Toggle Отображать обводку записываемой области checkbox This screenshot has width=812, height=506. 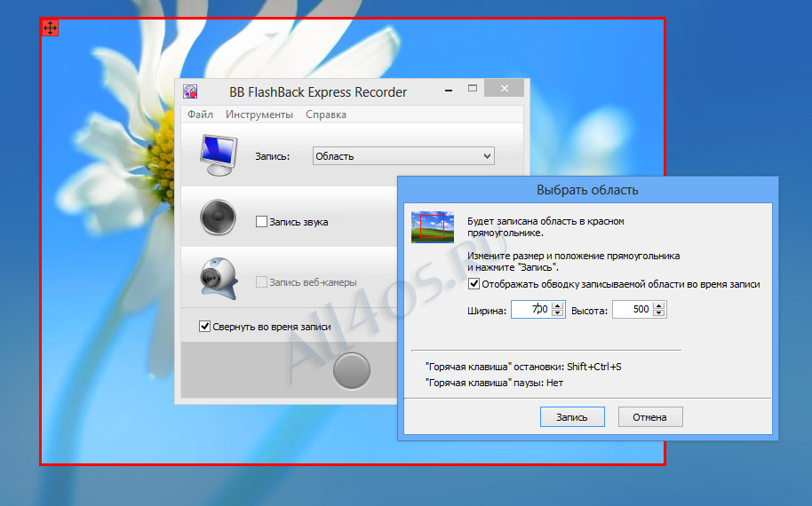(474, 284)
